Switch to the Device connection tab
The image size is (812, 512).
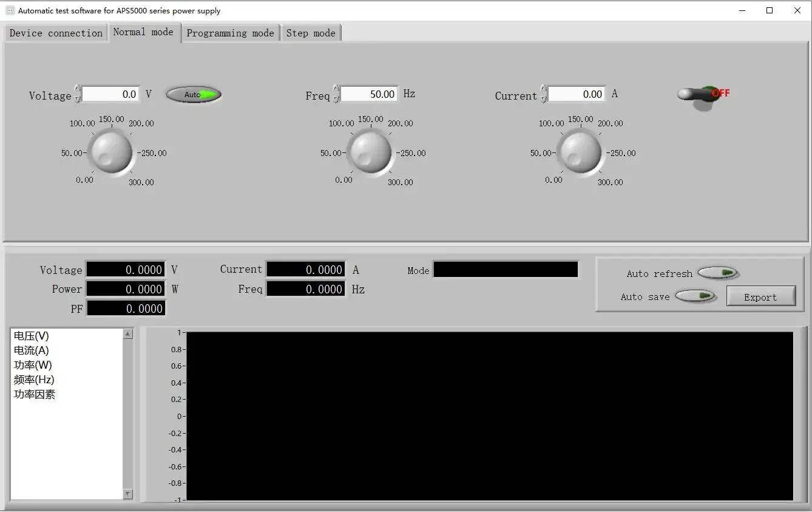point(56,33)
